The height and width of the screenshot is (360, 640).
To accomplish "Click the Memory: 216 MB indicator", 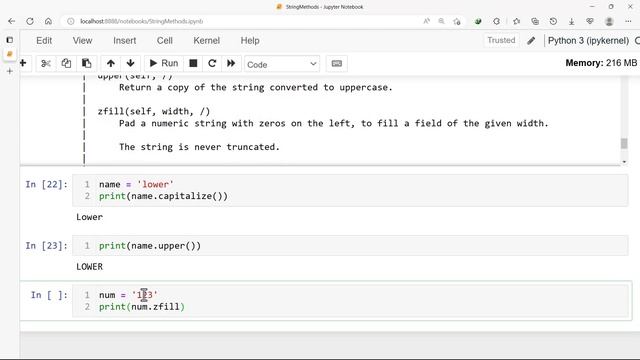I will click(601, 63).
